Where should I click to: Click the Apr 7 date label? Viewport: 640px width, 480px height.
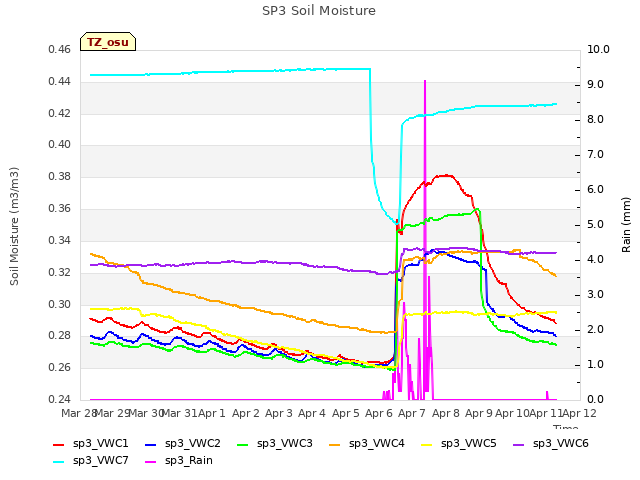click(412, 413)
